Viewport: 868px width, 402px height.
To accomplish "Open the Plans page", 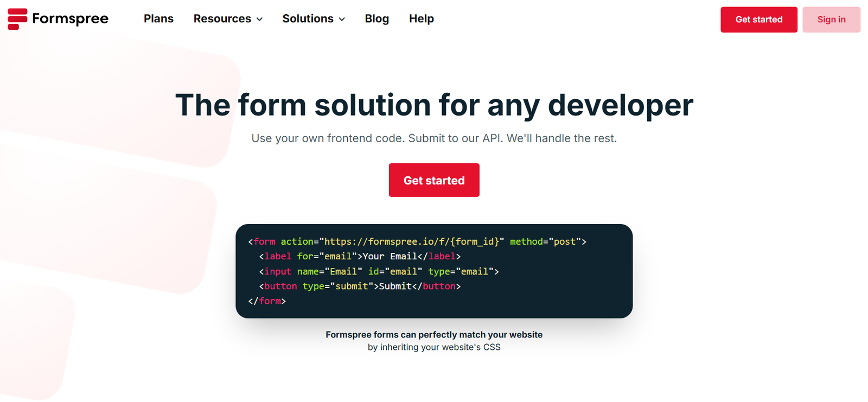I will point(158,19).
